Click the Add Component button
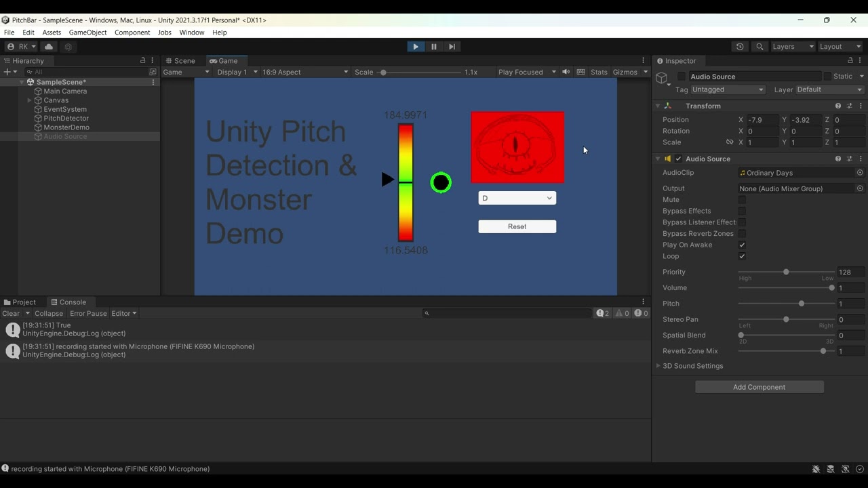The image size is (868, 488). 759,387
